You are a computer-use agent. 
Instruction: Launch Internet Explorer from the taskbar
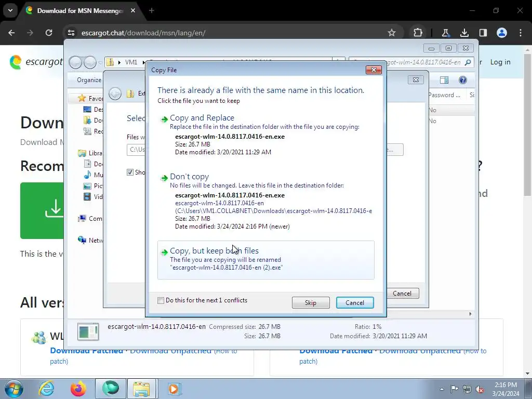(46, 389)
